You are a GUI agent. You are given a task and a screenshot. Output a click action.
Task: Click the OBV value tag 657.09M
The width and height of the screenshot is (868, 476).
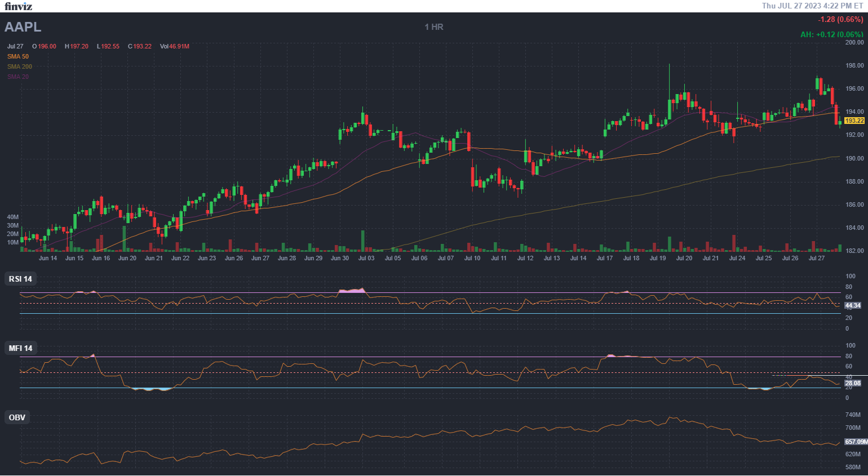click(x=856, y=442)
